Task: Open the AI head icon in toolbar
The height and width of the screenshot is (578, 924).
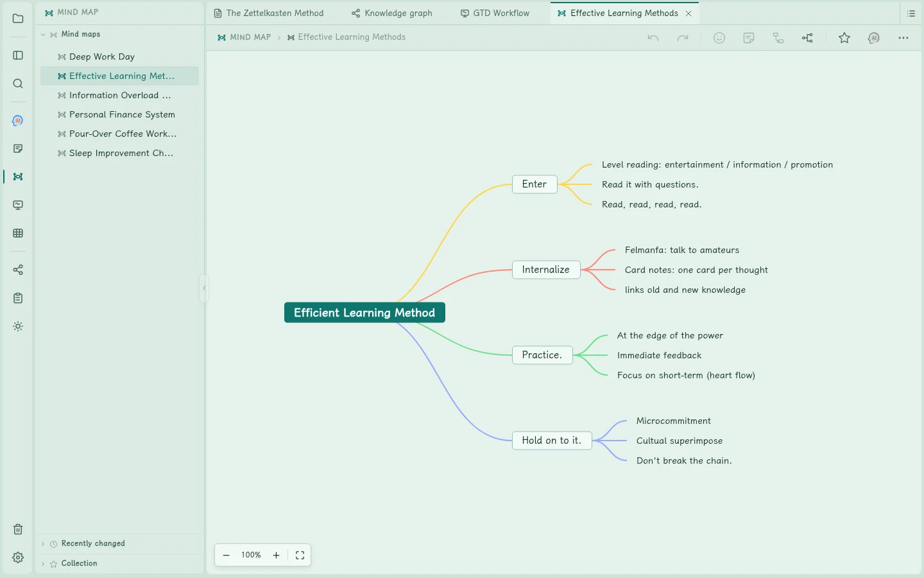Action: (x=874, y=38)
